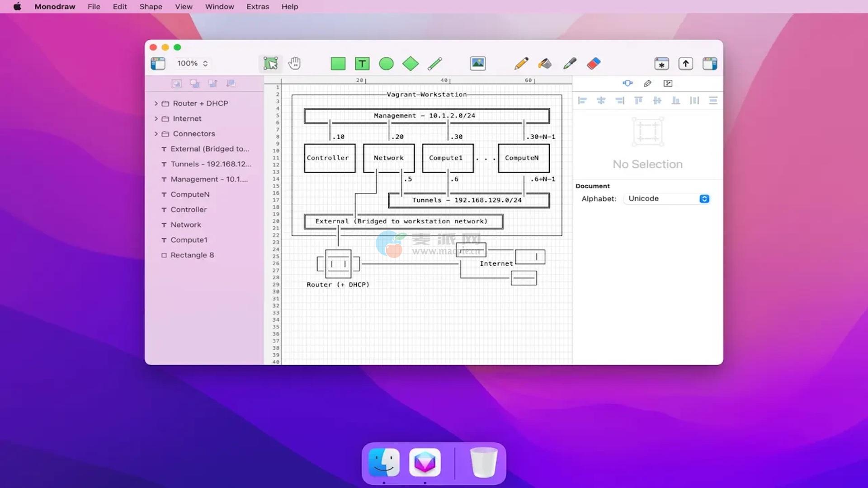Pick the Eraser tool

tap(594, 64)
